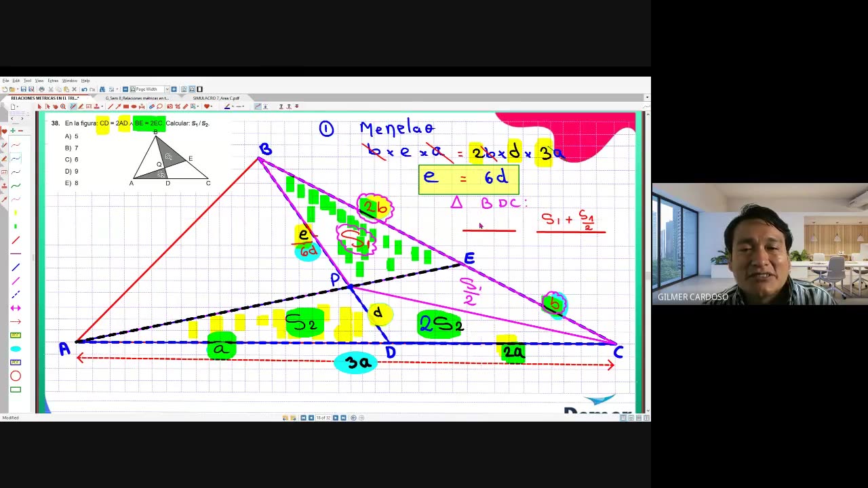Screen dimensions: 868x488
Task: Pick the green freehand pen preset
Action: coord(16,185)
